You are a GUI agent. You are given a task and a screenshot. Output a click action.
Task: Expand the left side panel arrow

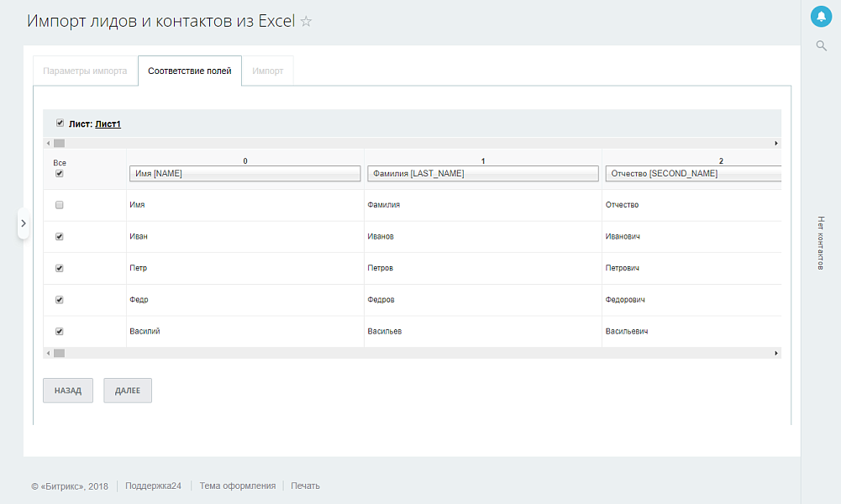coord(23,224)
